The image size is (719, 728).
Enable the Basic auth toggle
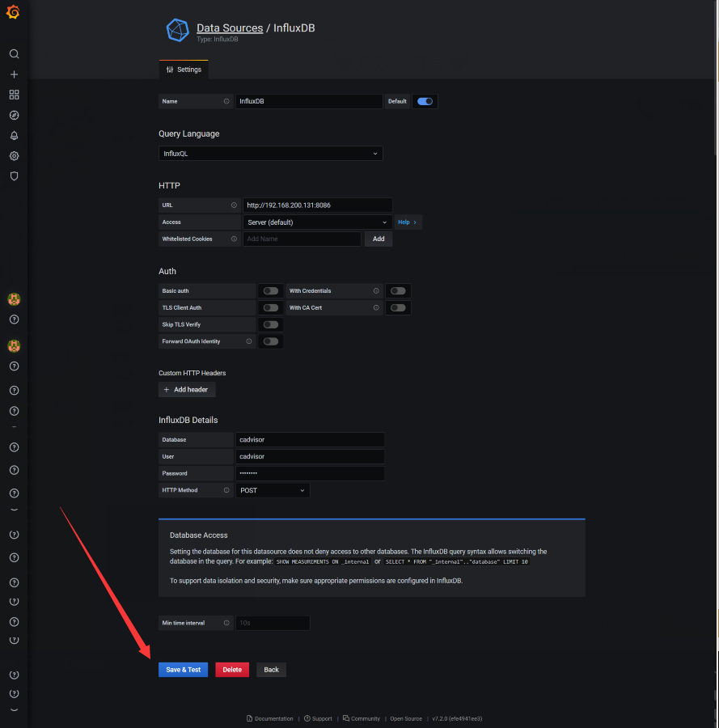270,291
